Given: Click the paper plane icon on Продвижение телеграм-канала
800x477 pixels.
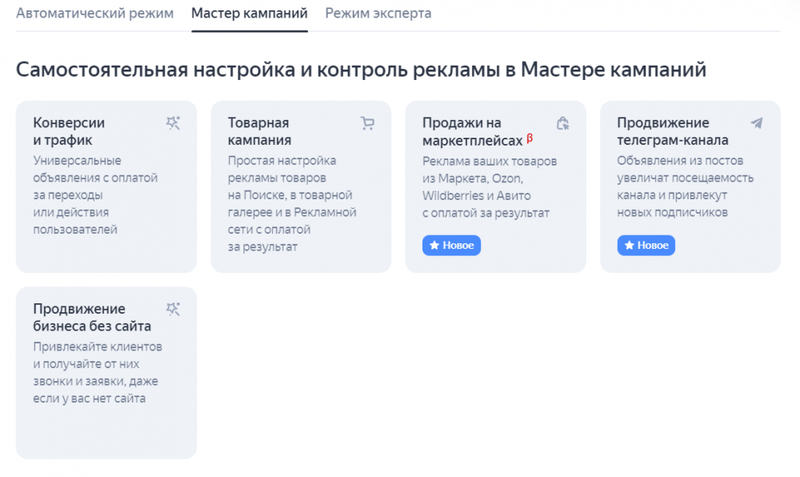Looking at the screenshot, I should click(757, 123).
